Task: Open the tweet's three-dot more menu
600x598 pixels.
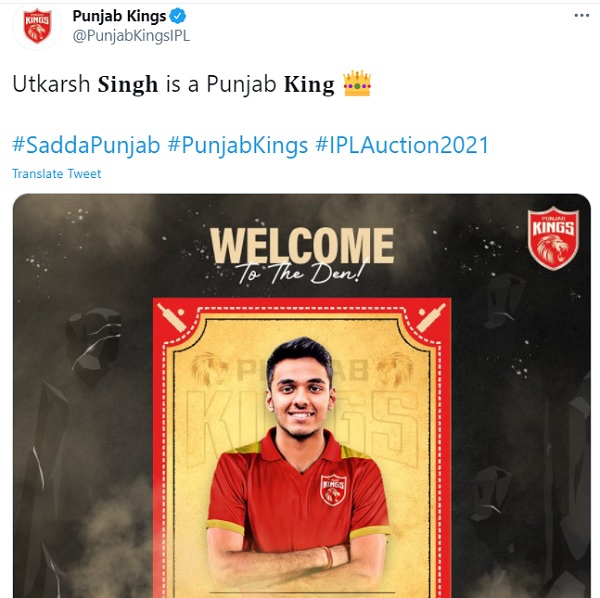Action: [x=581, y=16]
